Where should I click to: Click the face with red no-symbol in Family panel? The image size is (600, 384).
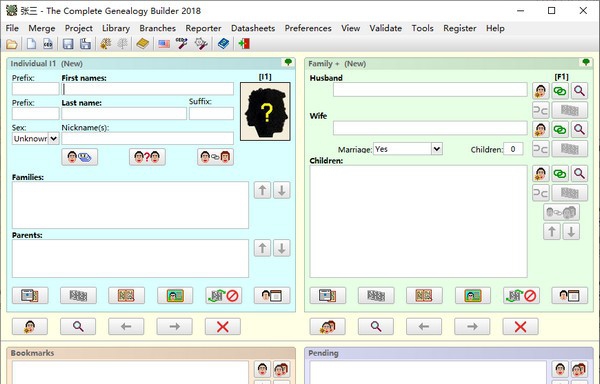tap(521, 296)
